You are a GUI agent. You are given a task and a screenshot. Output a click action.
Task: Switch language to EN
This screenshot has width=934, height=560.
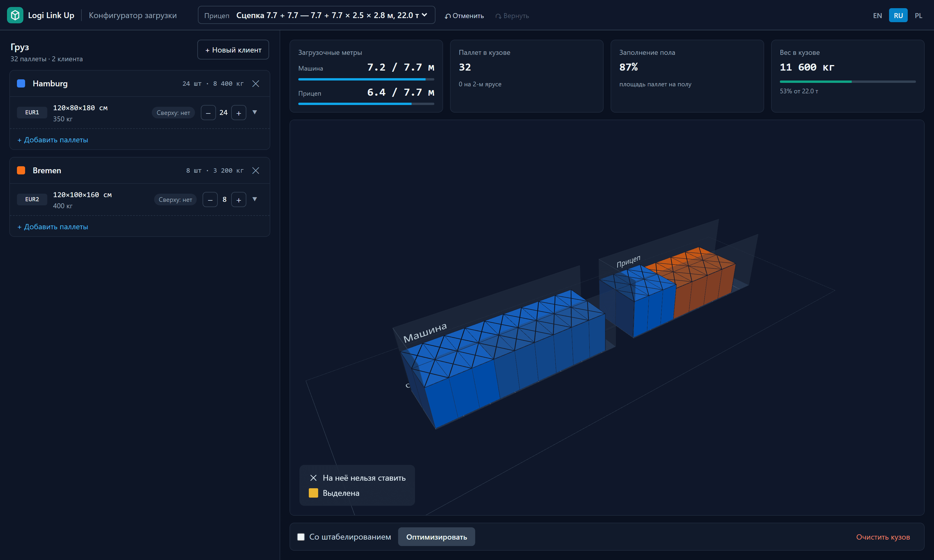coord(877,15)
